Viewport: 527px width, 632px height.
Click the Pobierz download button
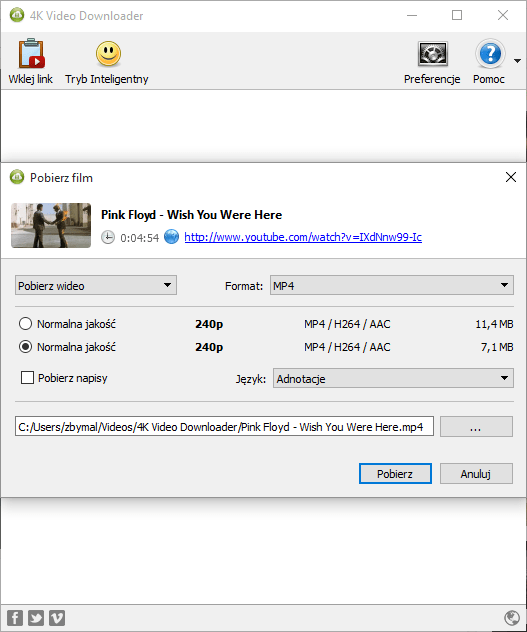point(395,474)
